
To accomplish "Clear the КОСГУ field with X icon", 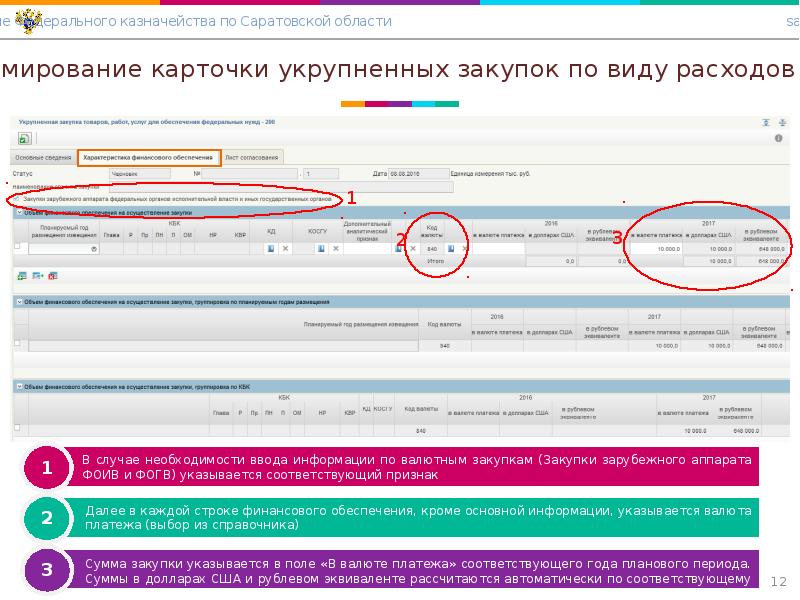I will tap(335, 248).
